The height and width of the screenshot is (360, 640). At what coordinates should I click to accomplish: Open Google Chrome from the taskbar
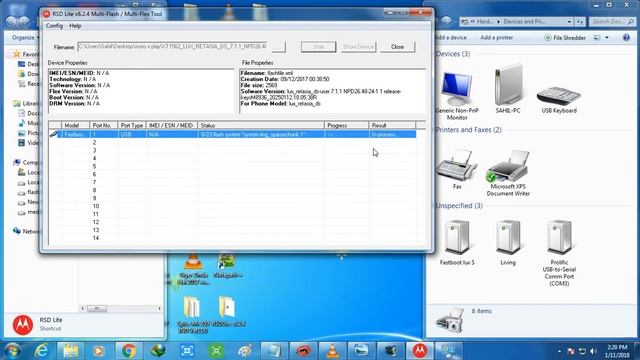[129, 351]
